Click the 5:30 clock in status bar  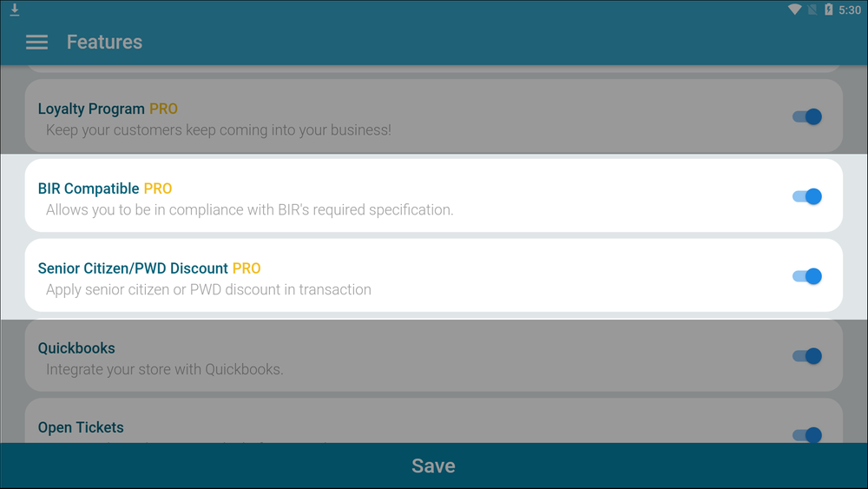click(850, 10)
